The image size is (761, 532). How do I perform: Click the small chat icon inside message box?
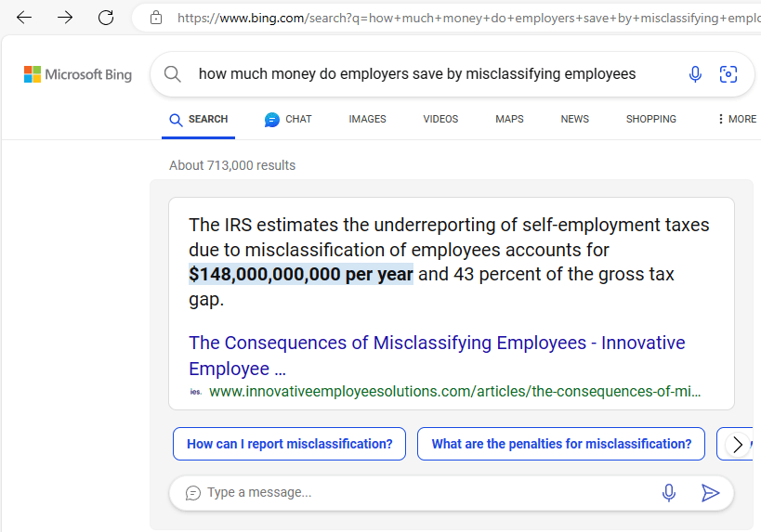pyautogui.click(x=192, y=493)
